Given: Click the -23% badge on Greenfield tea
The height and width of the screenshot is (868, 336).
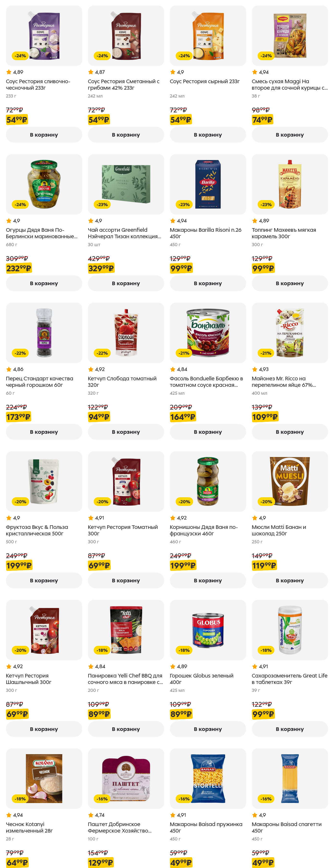Looking at the screenshot, I should pos(102,204).
